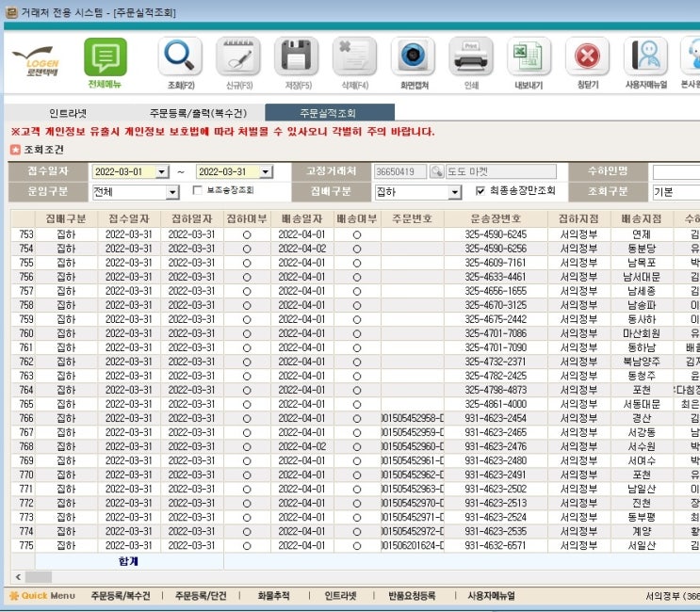
Task: Open the green 전체메뉴 menu icon
Action: tap(105, 58)
